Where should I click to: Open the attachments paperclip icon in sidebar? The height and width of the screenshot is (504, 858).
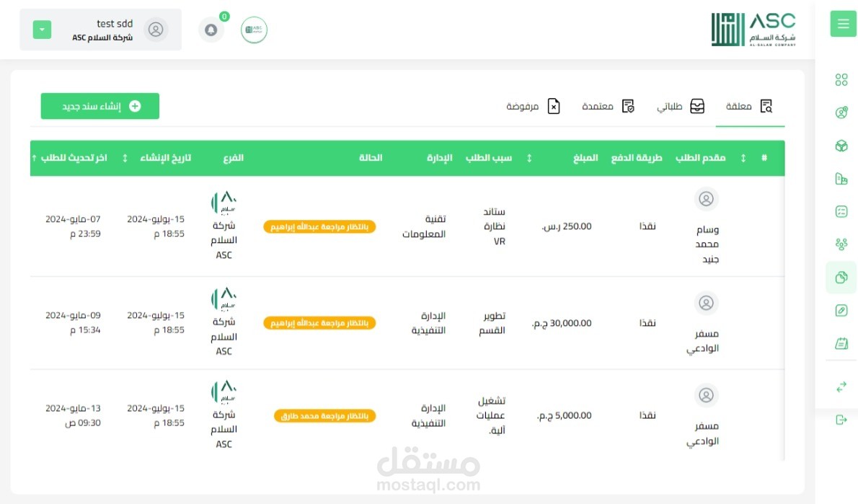pos(841,310)
